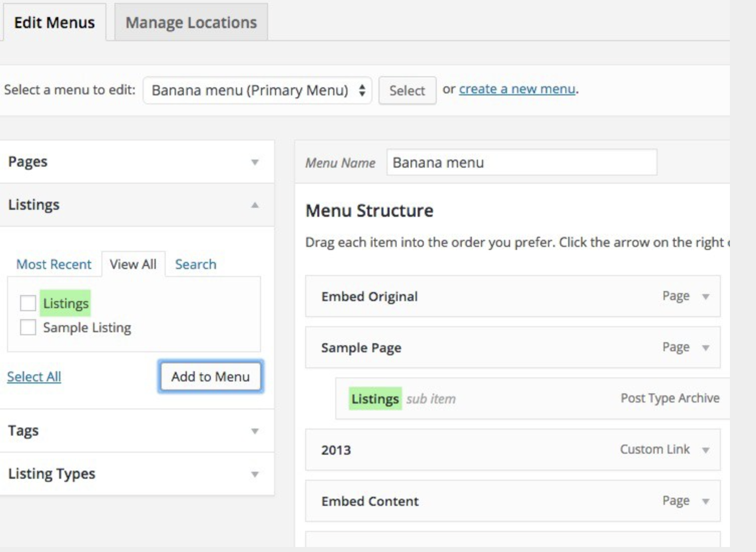The width and height of the screenshot is (756, 552).
Task: Tick the Sample Listing checkbox
Action: [28, 327]
